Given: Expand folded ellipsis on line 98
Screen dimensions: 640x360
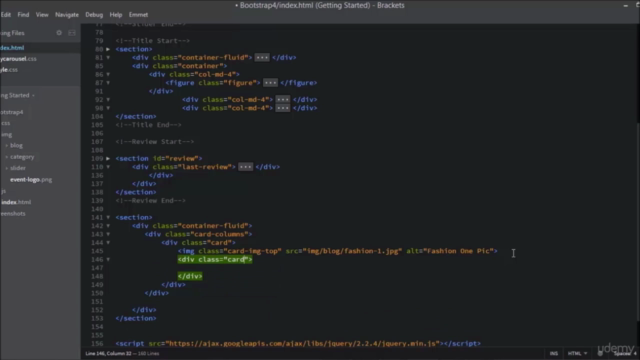Looking at the screenshot, I should 283,108.
